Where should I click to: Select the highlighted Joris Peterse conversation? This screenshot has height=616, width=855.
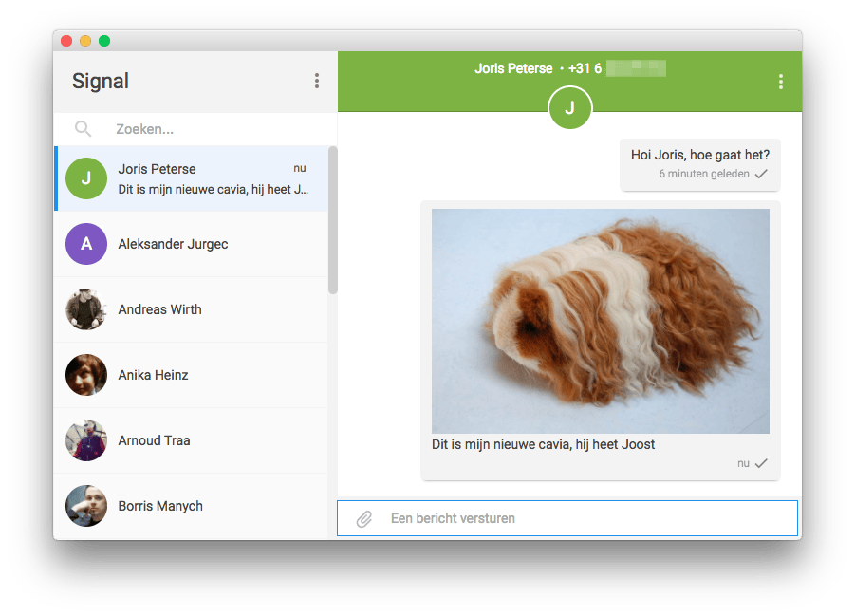point(190,178)
